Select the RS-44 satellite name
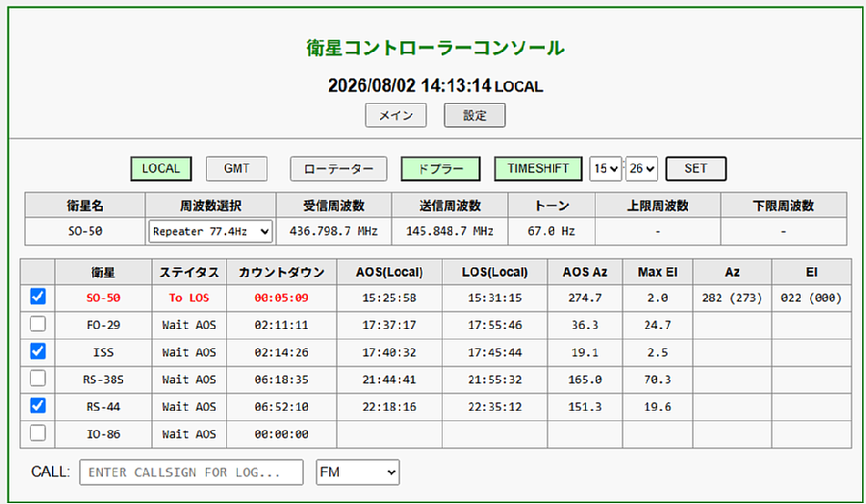 [103, 407]
